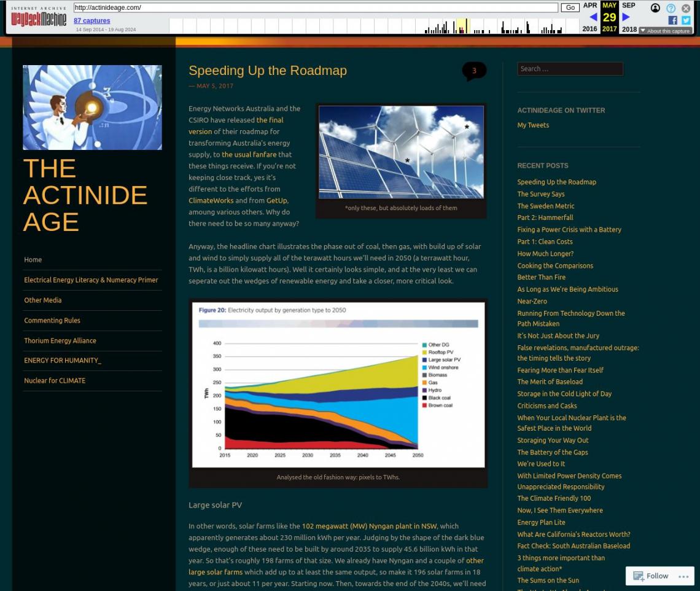Open the Wayback user account icon
The width and height of the screenshot is (700, 591).
tap(655, 8)
